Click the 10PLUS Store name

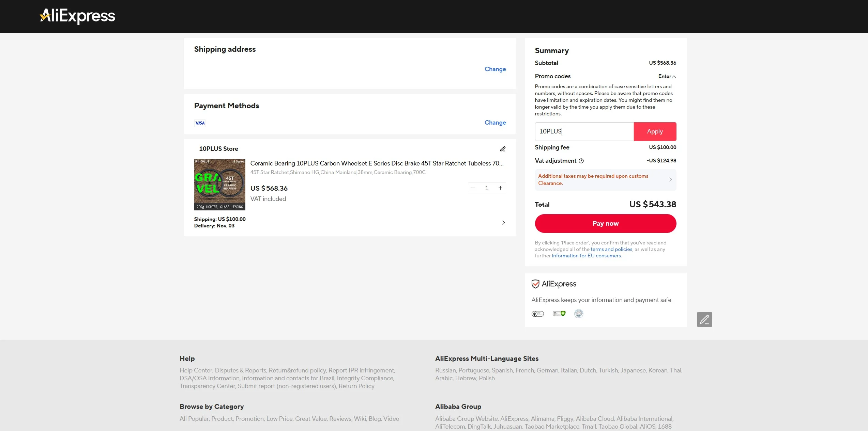pyautogui.click(x=219, y=149)
